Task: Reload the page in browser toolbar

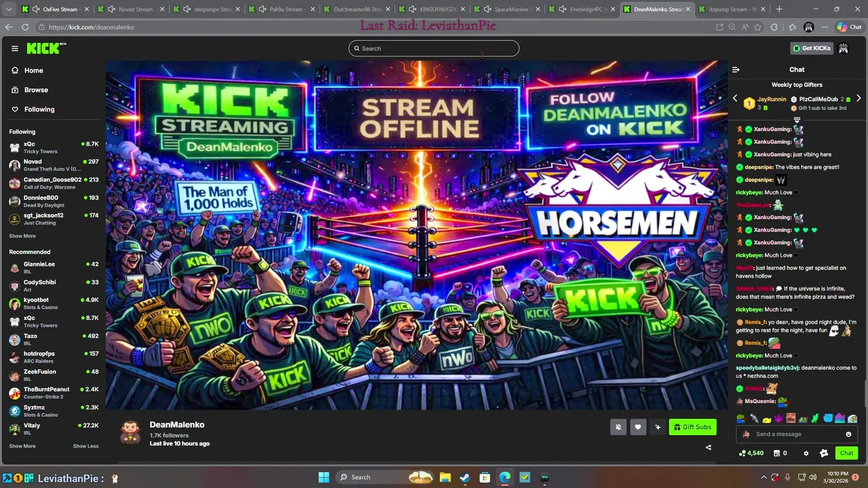Action: (25, 27)
